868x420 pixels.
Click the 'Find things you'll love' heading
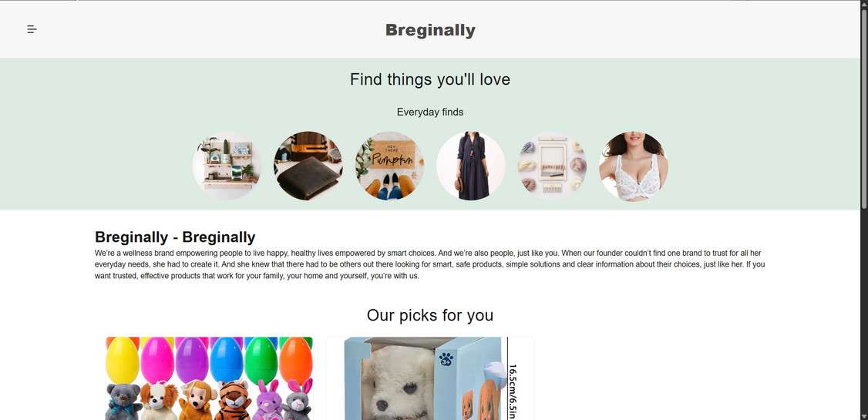tap(430, 79)
